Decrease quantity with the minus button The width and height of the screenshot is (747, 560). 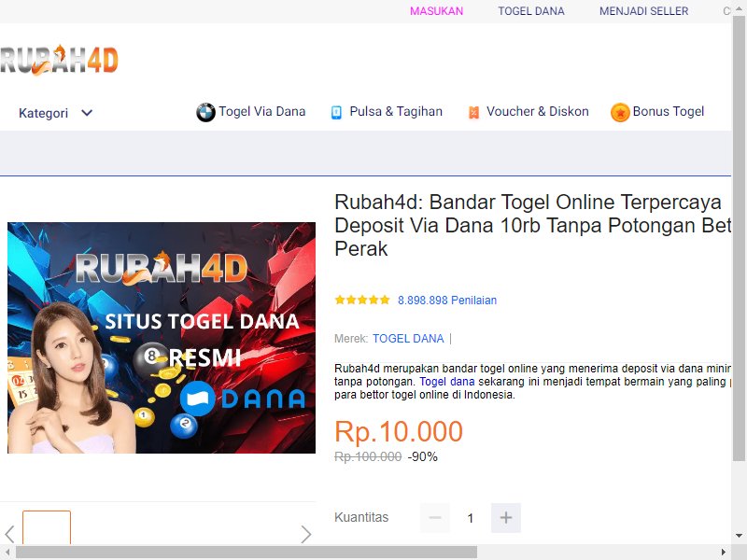click(x=435, y=518)
